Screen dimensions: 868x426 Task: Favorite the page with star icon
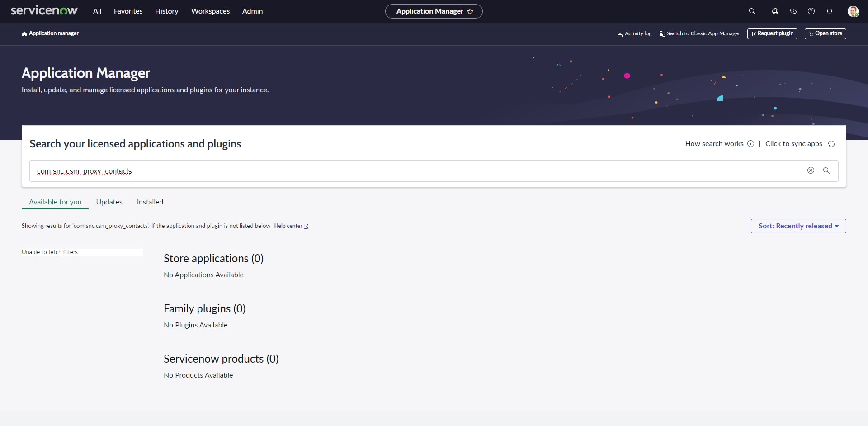click(470, 11)
